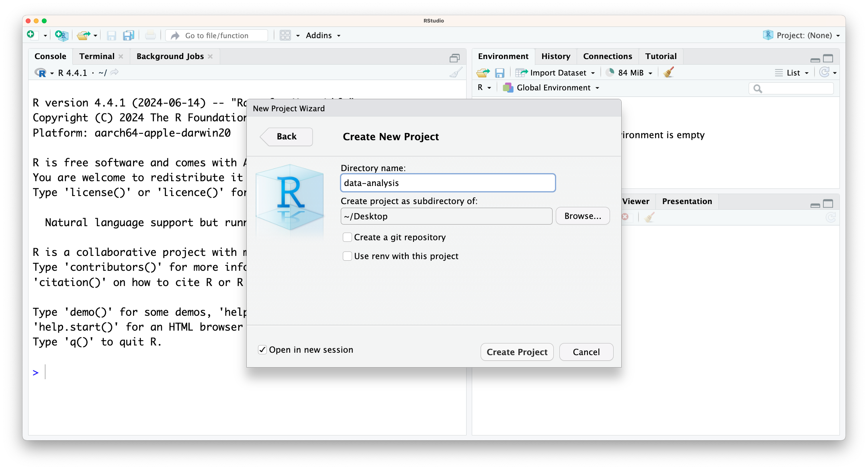The width and height of the screenshot is (868, 470).
Task: Click the Load workspace folder icon
Action: click(483, 73)
